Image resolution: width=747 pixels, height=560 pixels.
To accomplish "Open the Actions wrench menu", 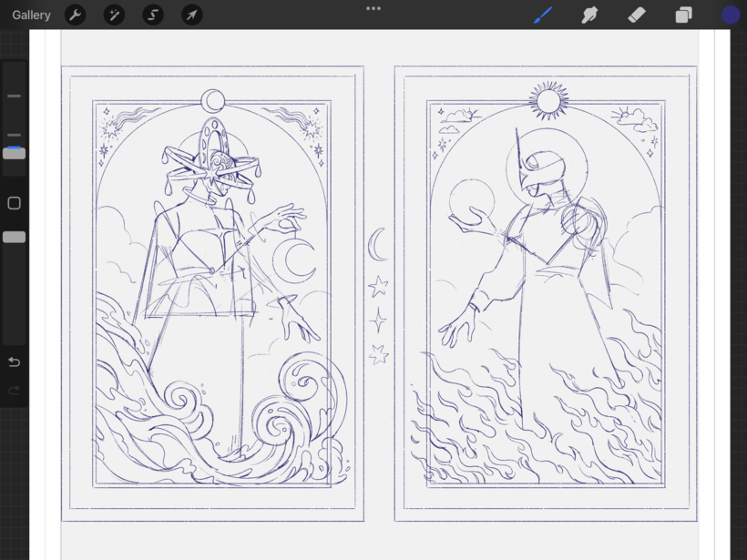I will pos(76,15).
